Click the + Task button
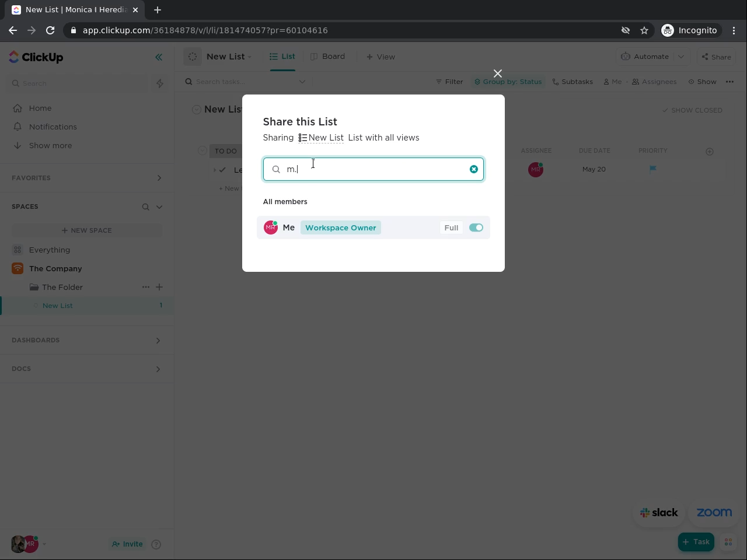Image resolution: width=747 pixels, height=560 pixels. 696,542
